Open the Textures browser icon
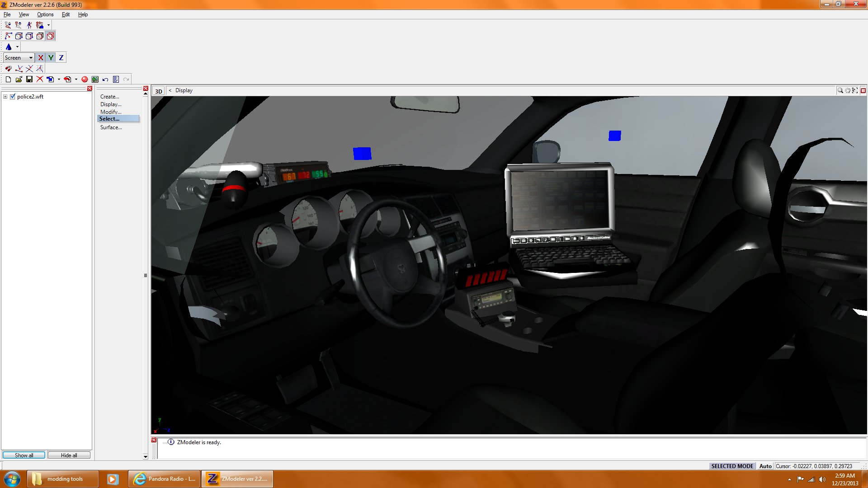 pos(95,79)
